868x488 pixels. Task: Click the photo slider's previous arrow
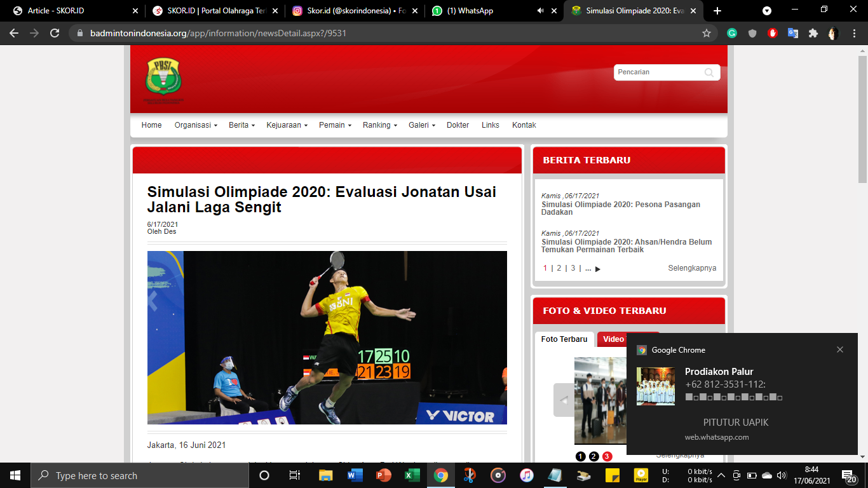[x=564, y=400]
